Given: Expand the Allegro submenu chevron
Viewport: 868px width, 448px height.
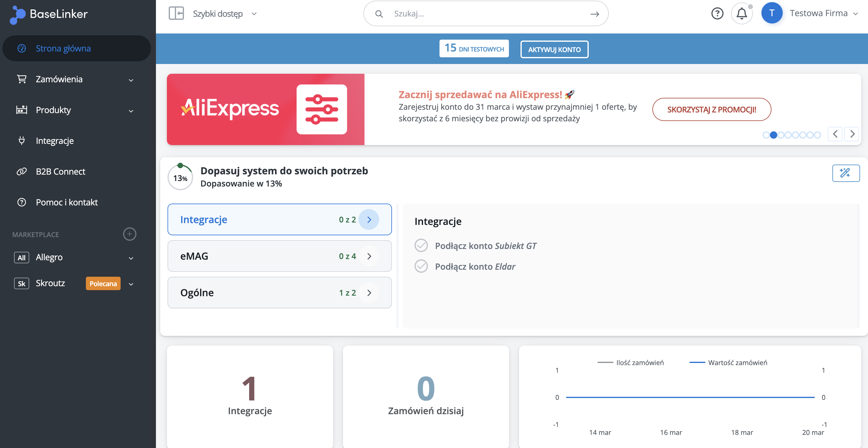Looking at the screenshot, I should [131, 258].
